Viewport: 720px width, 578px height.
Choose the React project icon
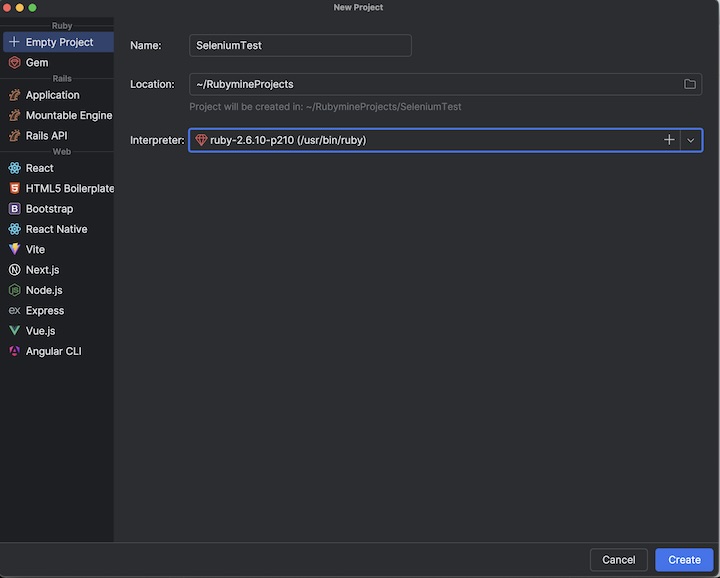pos(14,168)
